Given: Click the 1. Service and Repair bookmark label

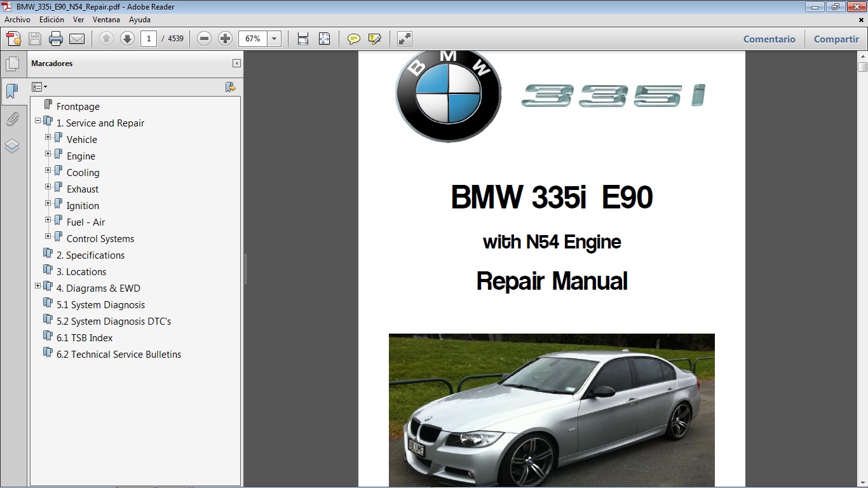Looking at the screenshot, I should click(x=100, y=123).
